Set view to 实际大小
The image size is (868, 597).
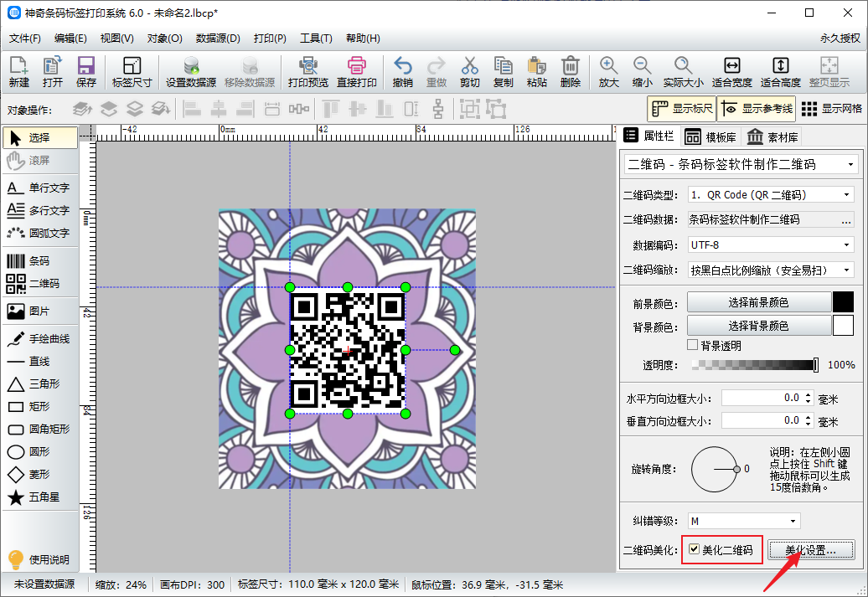tap(683, 72)
